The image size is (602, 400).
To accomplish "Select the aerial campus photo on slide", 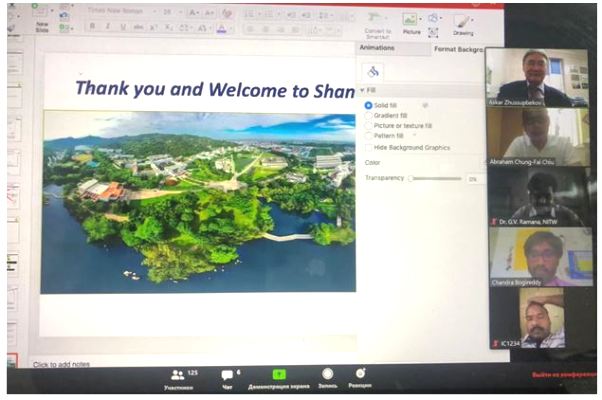I will (198, 202).
